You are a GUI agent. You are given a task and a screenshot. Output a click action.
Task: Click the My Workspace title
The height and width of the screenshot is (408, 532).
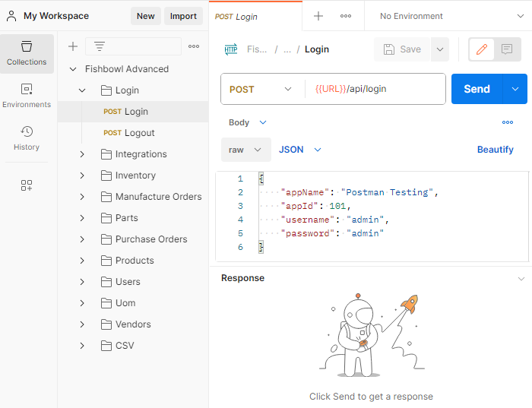(x=56, y=16)
